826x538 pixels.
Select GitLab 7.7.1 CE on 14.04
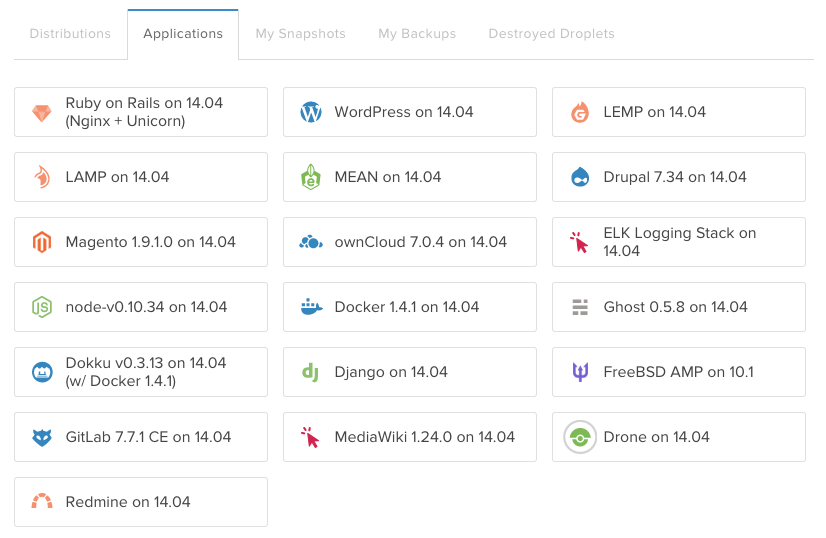click(x=141, y=437)
